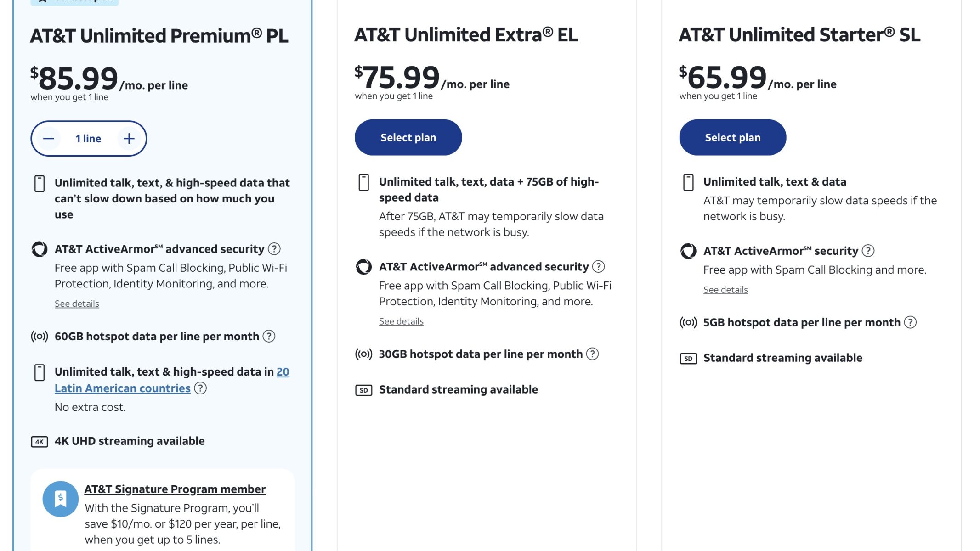This screenshot has width=980, height=551.
Task: Open help for Starter ActiveArmor security
Action: (868, 251)
